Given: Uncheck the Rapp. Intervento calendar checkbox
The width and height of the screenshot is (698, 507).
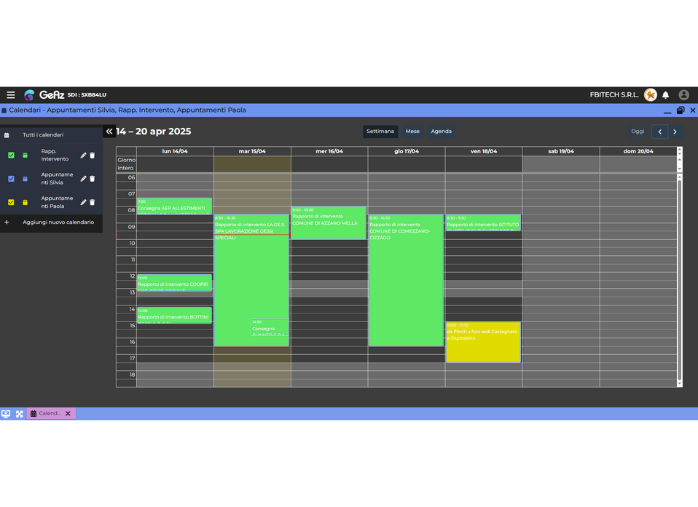Looking at the screenshot, I should point(11,155).
